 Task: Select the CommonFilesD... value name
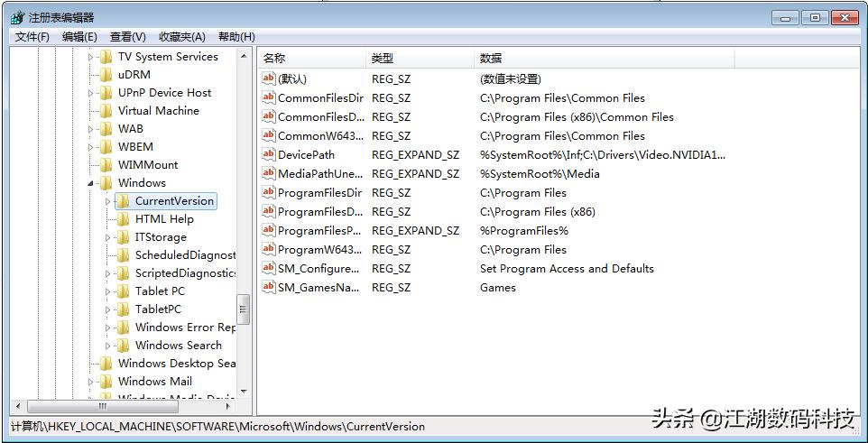[x=320, y=117]
